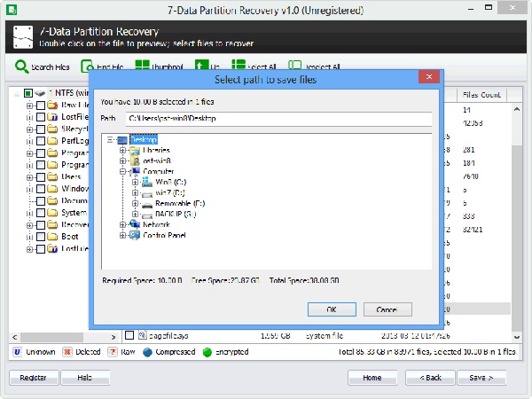Click Cancel in save path dialog

pos(387,309)
